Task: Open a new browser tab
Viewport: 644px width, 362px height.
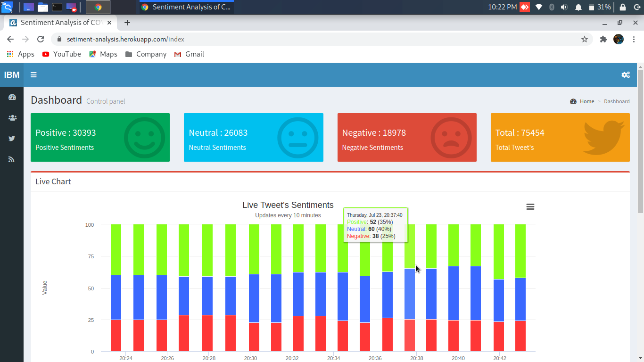Action: pyautogui.click(x=127, y=23)
